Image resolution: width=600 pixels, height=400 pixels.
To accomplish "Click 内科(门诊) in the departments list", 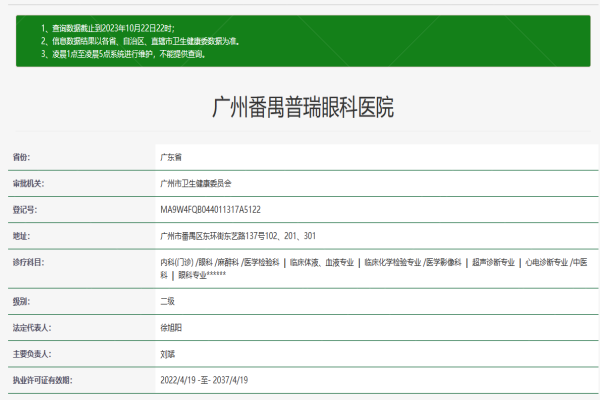I will point(176,262).
